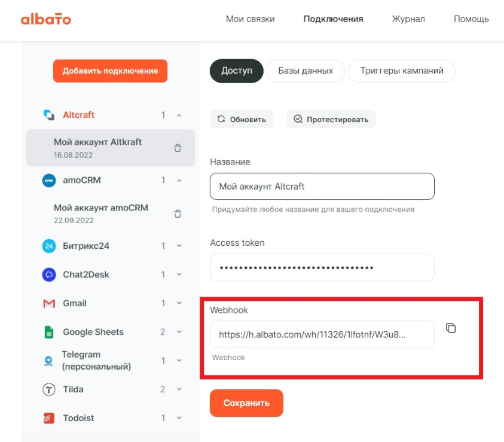Click the Google Sheets service icon
504x442 pixels.
coord(49,332)
